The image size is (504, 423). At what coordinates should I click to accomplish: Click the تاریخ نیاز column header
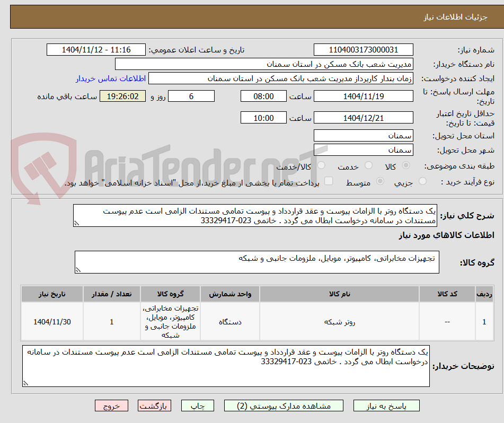(52, 294)
